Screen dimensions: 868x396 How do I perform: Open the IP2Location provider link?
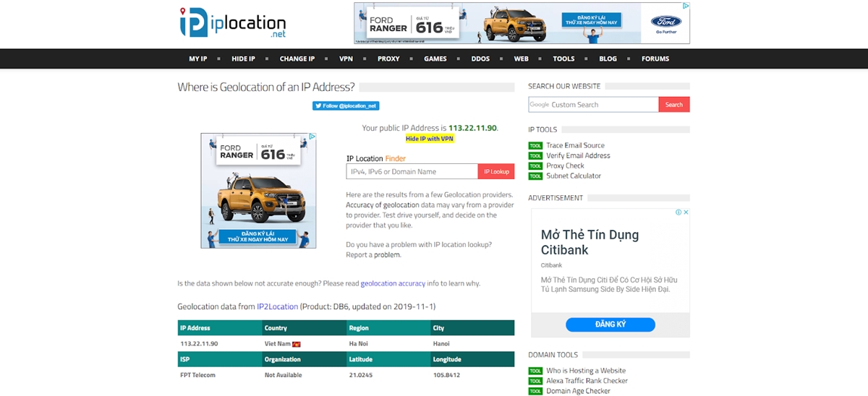tap(277, 306)
